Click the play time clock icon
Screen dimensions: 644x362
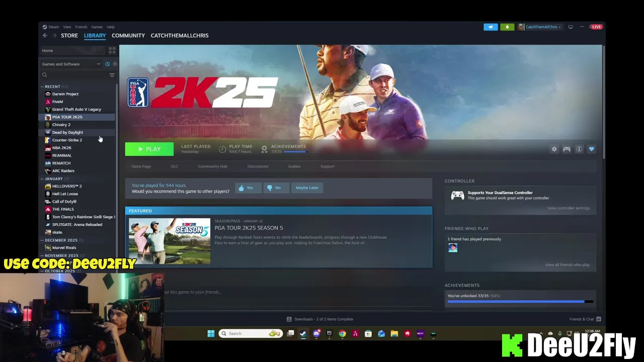pyautogui.click(x=222, y=149)
